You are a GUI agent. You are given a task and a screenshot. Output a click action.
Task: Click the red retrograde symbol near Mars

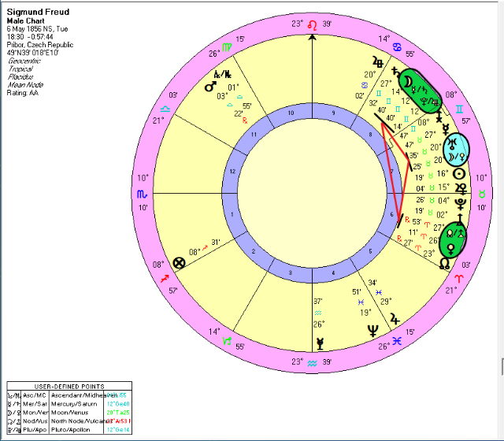click(245, 120)
